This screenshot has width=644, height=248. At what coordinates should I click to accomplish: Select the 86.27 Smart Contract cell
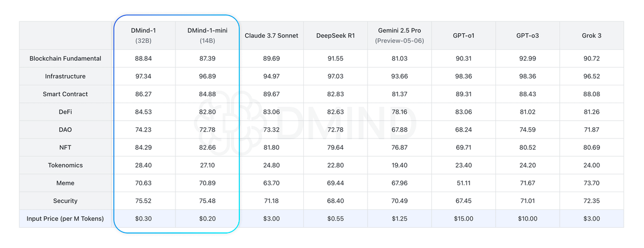pos(143,94)
